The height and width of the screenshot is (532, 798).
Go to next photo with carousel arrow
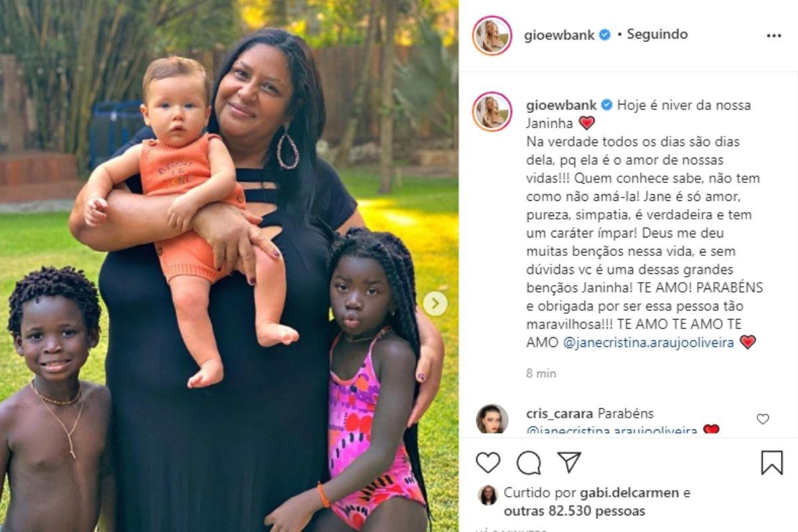click(435, 303)
